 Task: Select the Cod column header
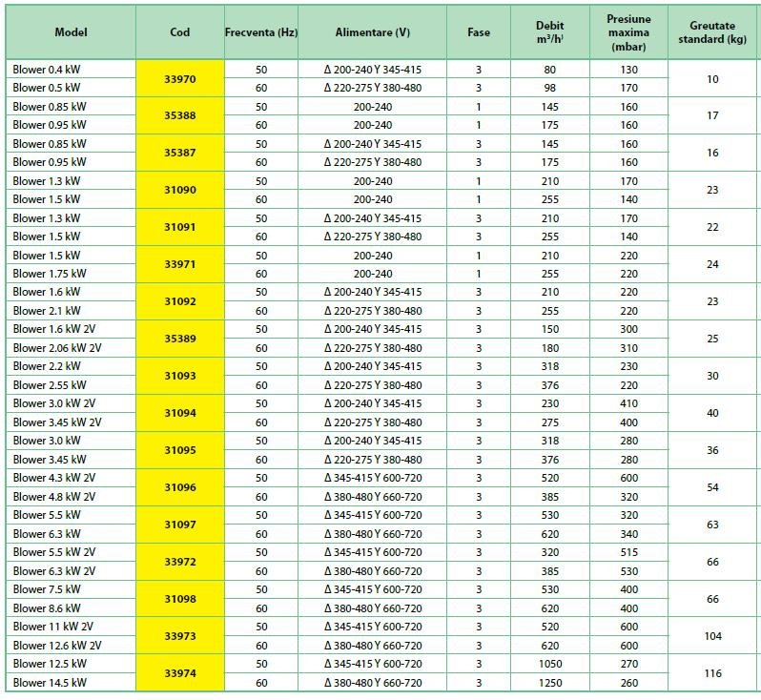[x=179, y=31]
